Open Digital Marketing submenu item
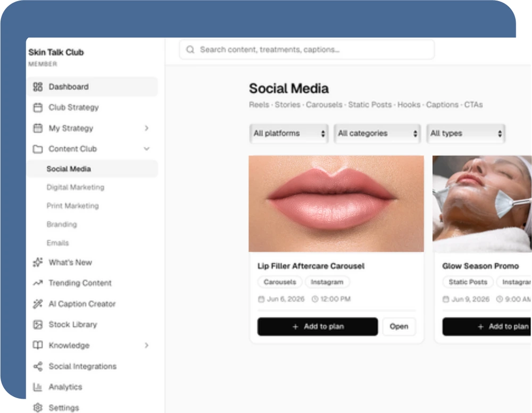This screenshot has height=413, width=532. (x=76, y=187)
